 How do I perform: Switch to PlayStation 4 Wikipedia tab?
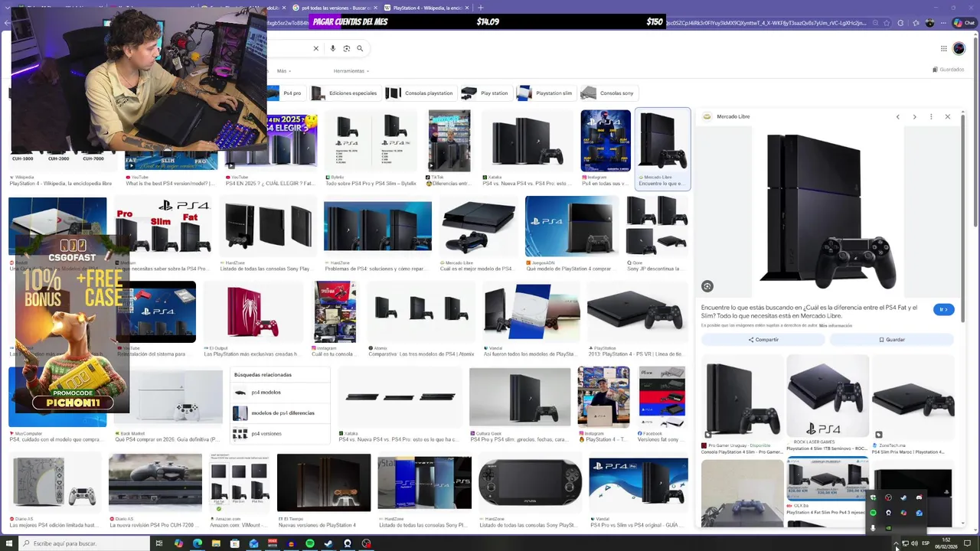coord(427,8)
